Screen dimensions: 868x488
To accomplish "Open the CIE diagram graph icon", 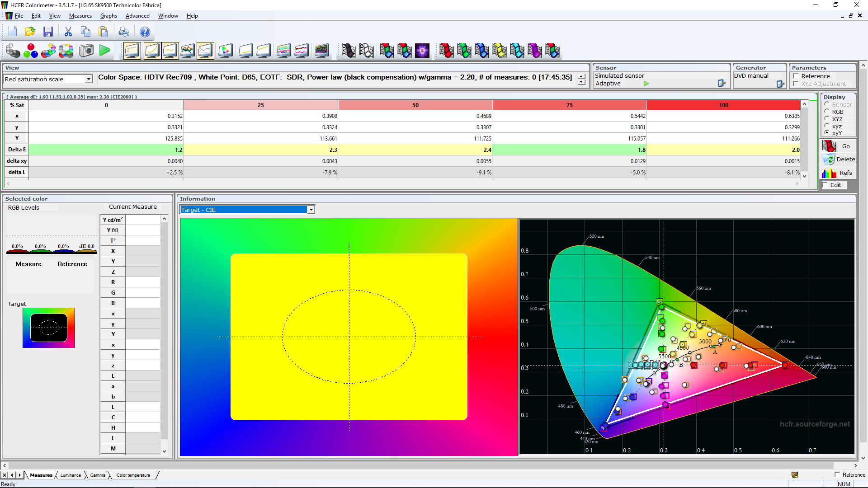I will [x=225, y=51].
